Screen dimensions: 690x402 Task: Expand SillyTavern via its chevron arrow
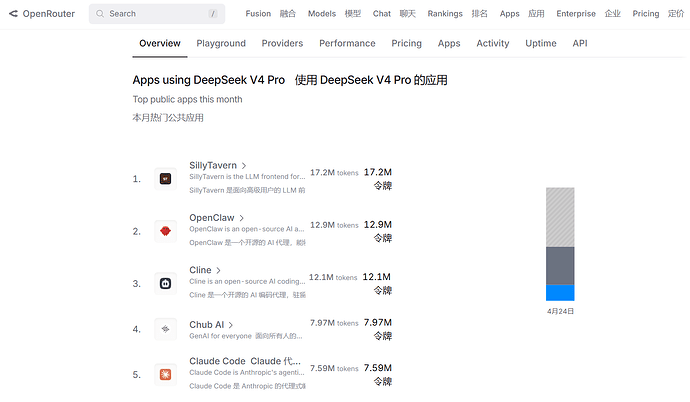244,166
